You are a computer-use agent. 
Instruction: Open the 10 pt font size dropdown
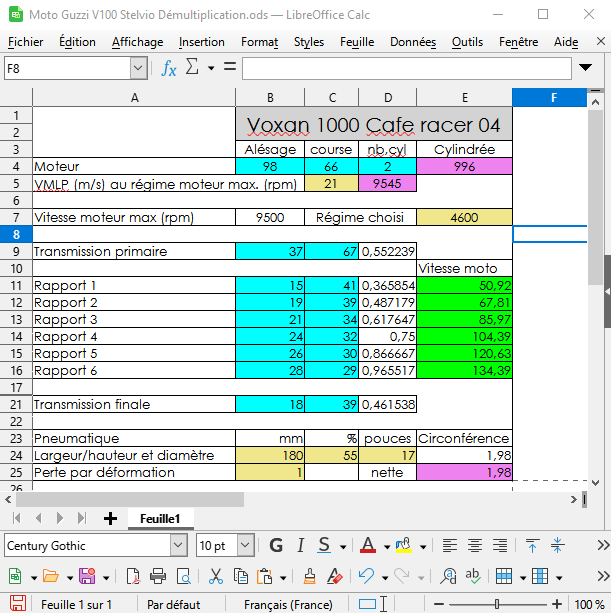click(245, 545)
